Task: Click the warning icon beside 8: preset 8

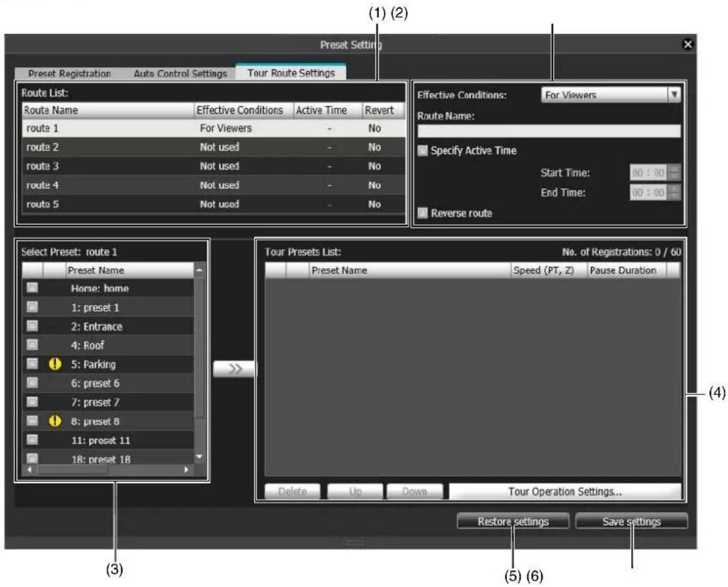Action: [55, 421]
